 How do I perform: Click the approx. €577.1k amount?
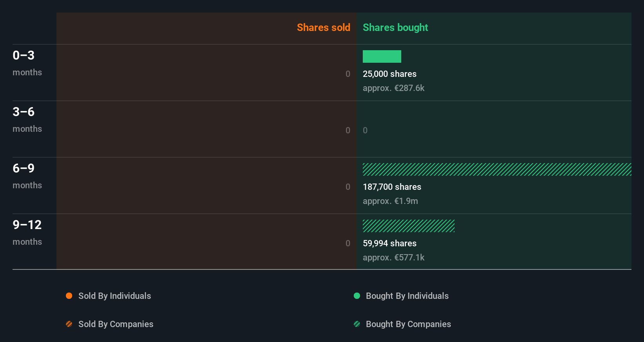(x=393, y=257)
